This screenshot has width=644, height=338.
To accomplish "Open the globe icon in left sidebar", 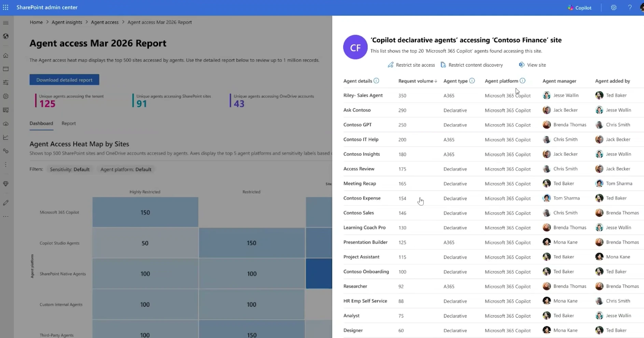I will click(x=6, y=36).
